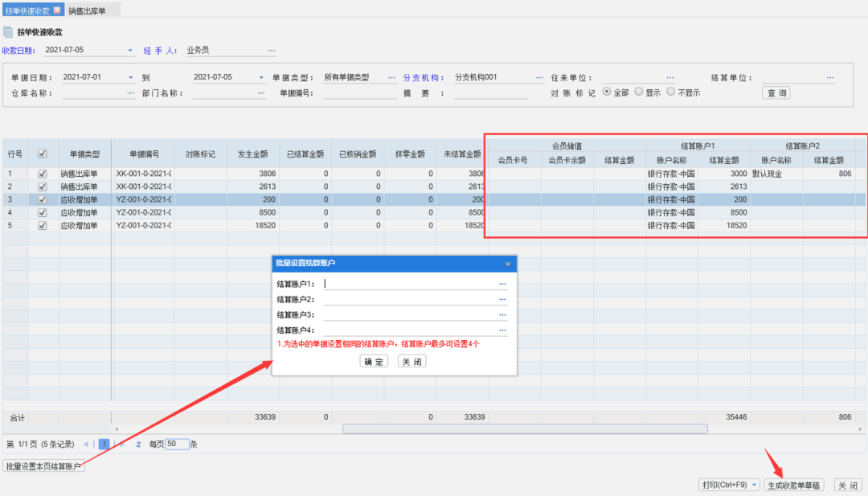The width and height of the screenshot is (868, 496).
Task: Browse accounts for 结算账户1 via ellipsis
Action: 502,284
